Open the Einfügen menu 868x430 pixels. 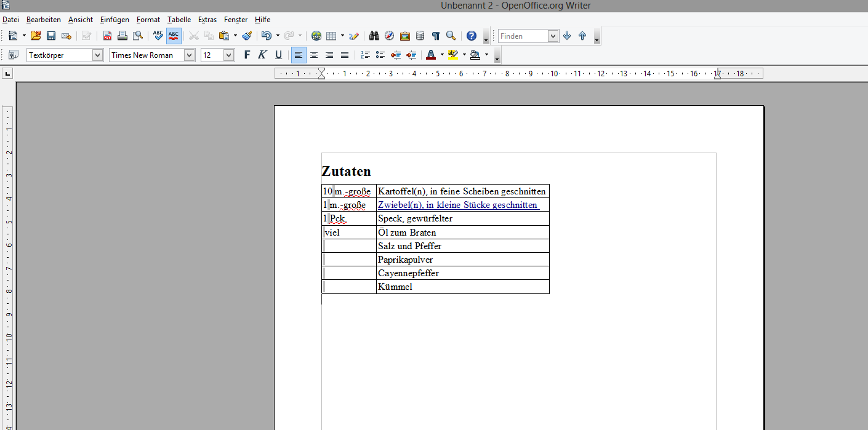point(115,20)
